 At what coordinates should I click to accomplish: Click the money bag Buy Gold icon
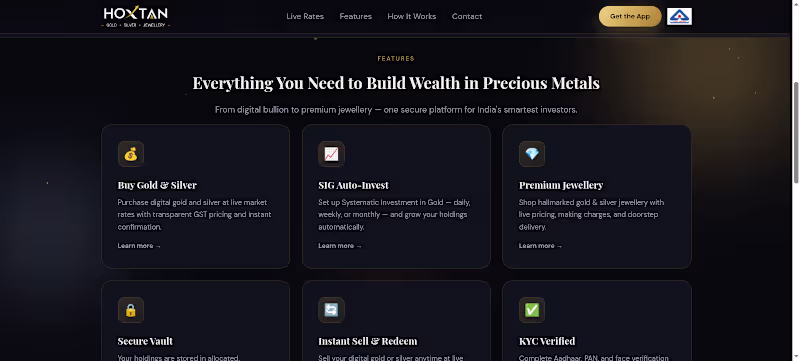click(x=131, y=154)
